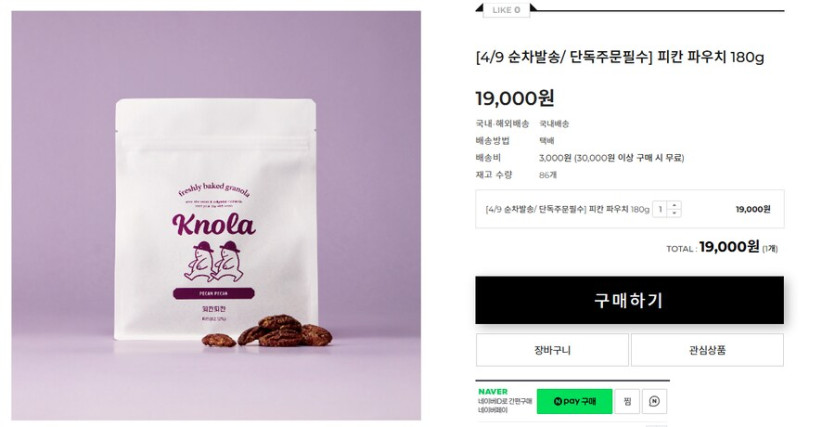Screen dimensions: 835x427
Task: Click the selected option row product name
Action: point(567,209)
